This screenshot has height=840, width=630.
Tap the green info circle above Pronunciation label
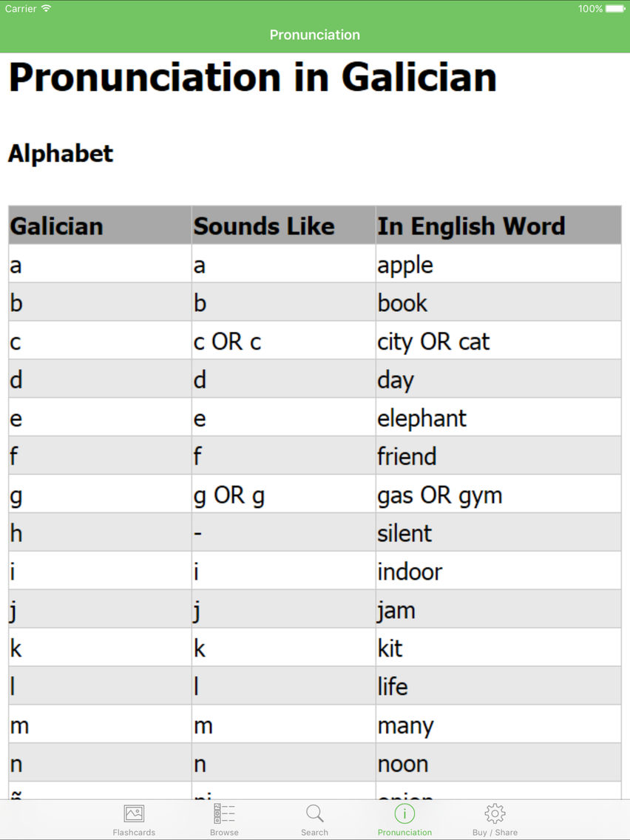[404, 812]
